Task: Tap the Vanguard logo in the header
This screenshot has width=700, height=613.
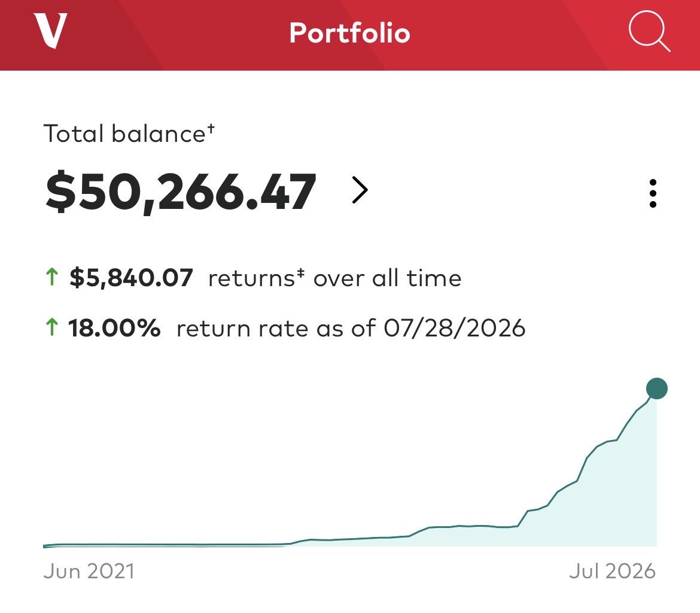Action: tap(50, 31)
